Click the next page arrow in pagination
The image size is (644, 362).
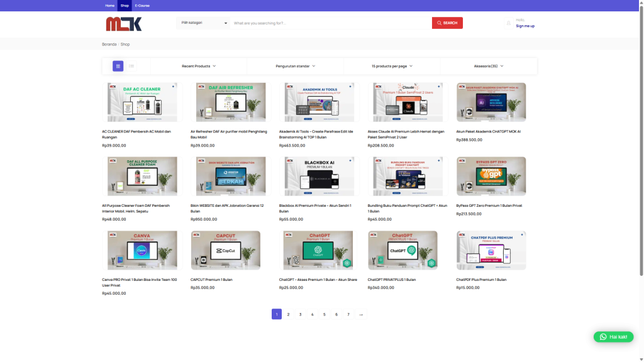[x=361, y=314]
